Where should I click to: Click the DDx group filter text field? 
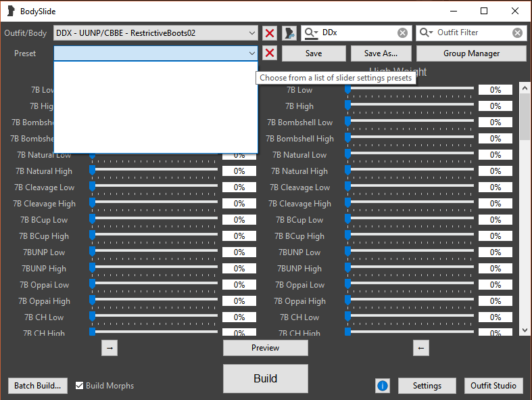(x=358, y=32)
